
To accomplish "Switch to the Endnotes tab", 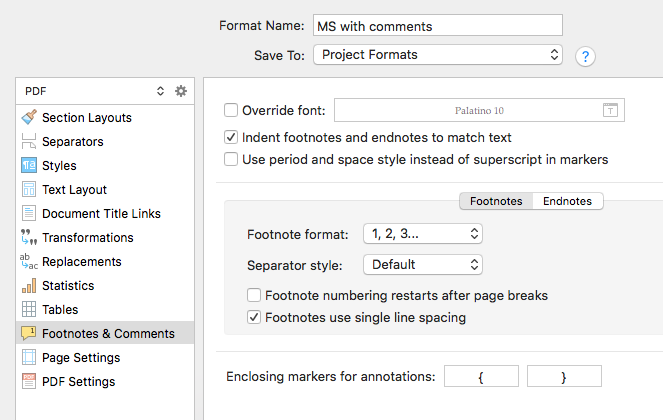I will 567,201.
